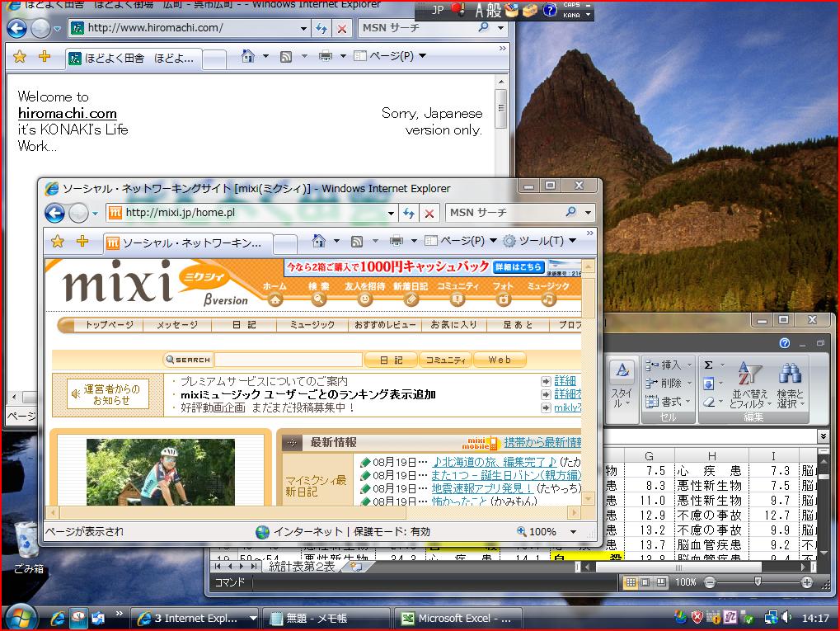The image size is (840, 631).
Task: Expand recent pages dropdown in mixi window
Action: (95, 214)
